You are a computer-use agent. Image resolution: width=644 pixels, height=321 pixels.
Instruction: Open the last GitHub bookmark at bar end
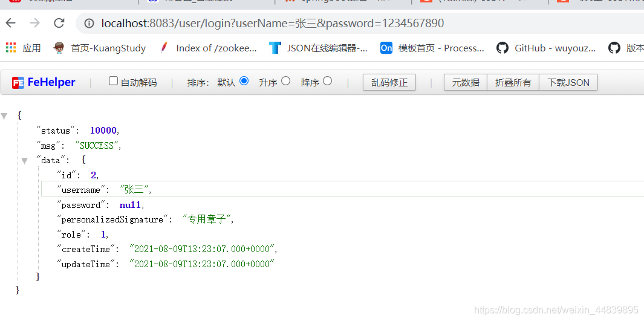coord(626,48)
